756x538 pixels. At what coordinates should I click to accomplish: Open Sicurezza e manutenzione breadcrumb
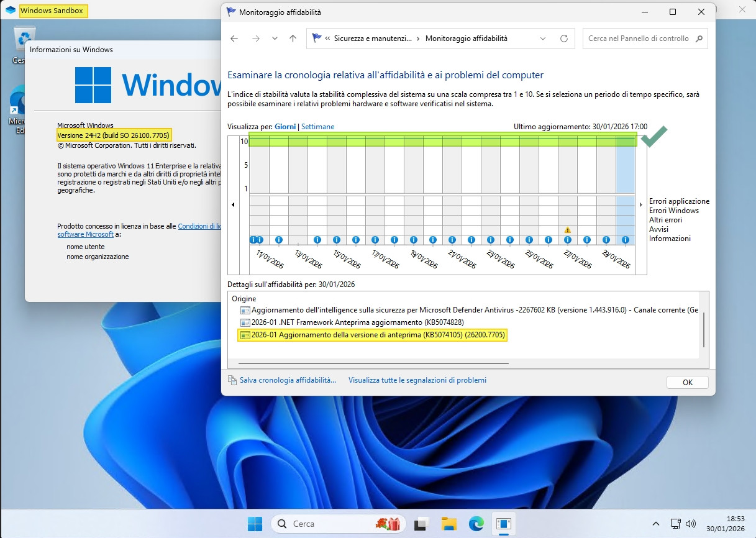(373, 39)
